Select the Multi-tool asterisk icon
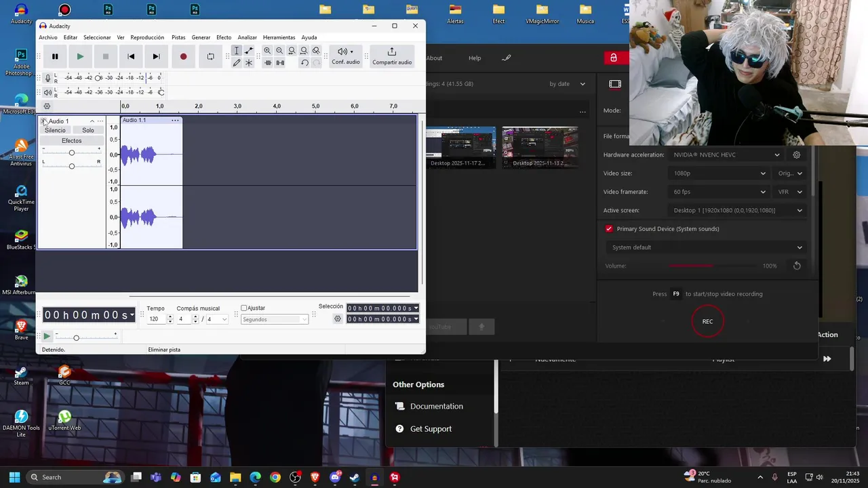This screenshot has width=868, height=488. [x=249, y=62]
